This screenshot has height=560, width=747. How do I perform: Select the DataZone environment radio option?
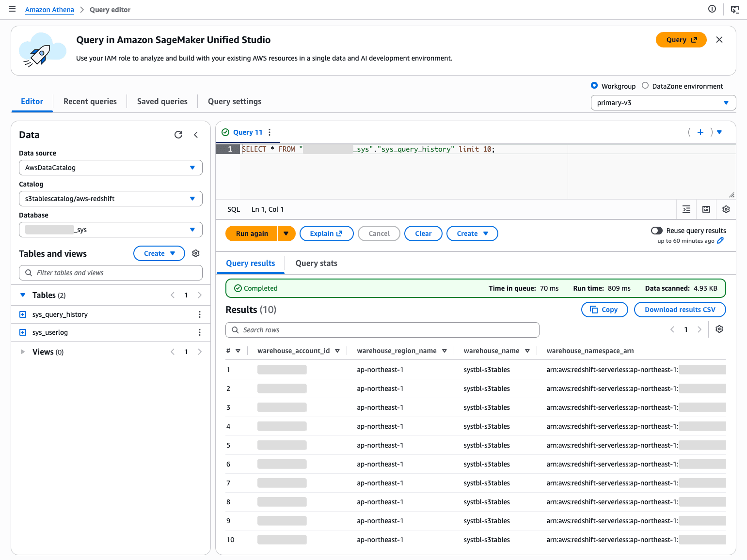(x=645, y=86)
